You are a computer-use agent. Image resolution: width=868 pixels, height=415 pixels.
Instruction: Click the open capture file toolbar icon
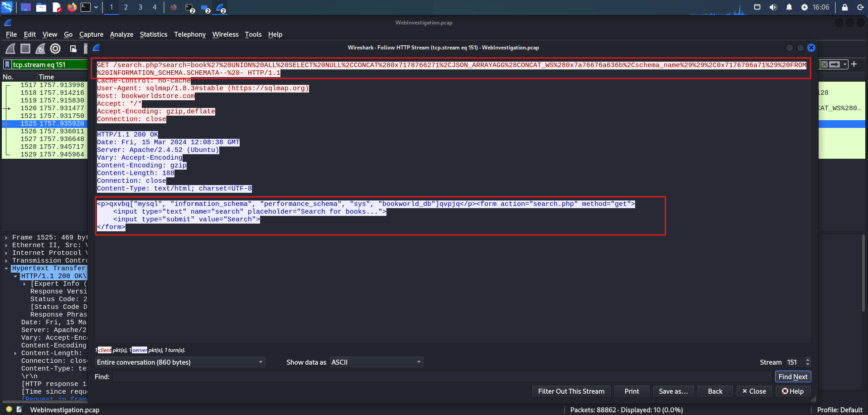pos(73,49)
